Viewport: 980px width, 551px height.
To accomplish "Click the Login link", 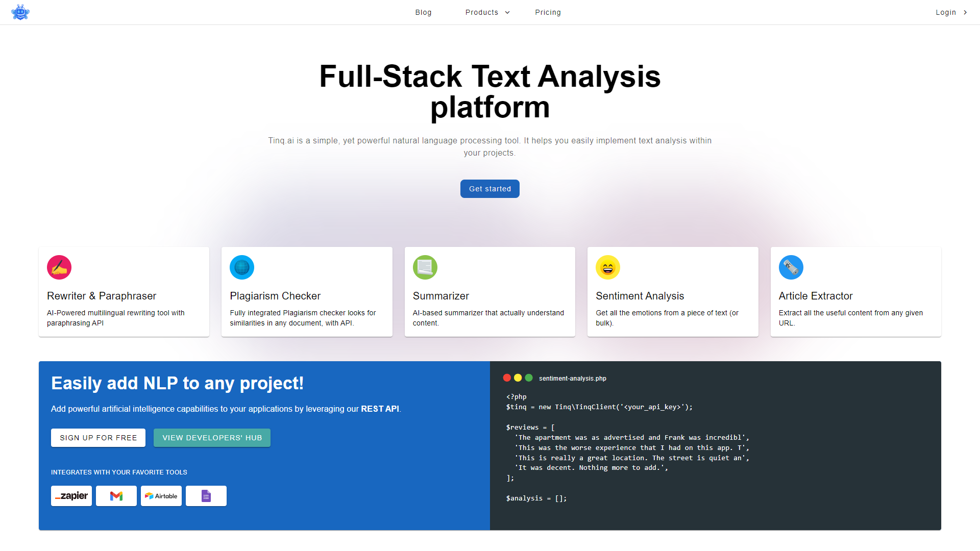I will pyautogui.click(x=945, y=12).
